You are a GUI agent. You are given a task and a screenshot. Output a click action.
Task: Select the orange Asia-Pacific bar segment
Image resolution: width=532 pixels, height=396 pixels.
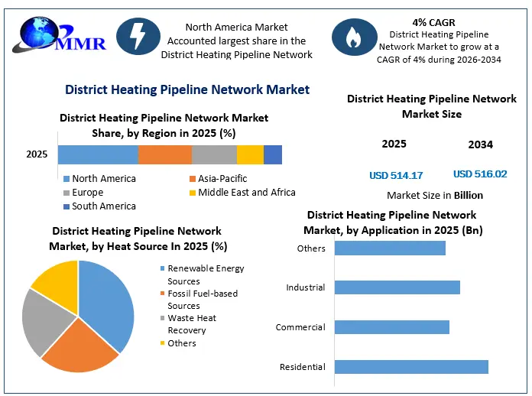point(165,154)
